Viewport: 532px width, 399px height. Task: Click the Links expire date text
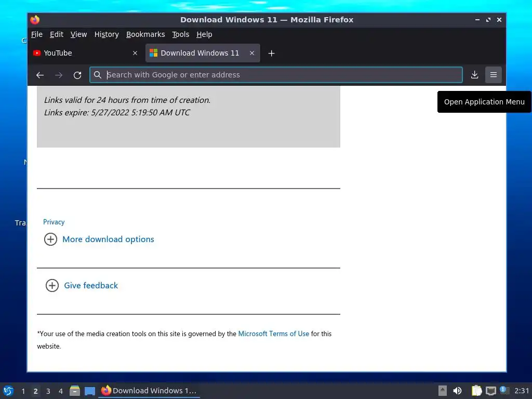[117, 112]
